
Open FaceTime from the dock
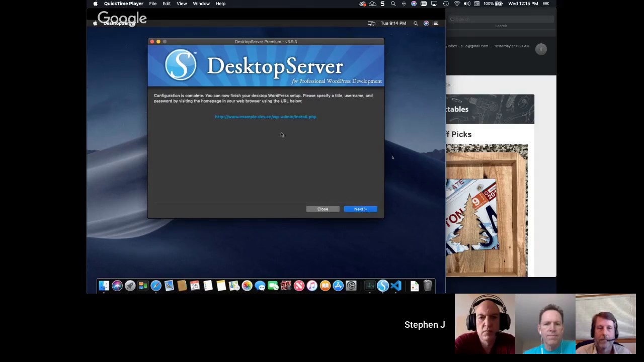(273, 286)
